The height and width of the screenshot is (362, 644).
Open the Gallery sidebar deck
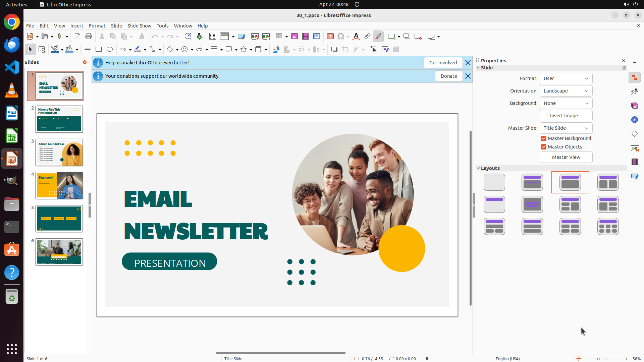[x=635, y=106]
